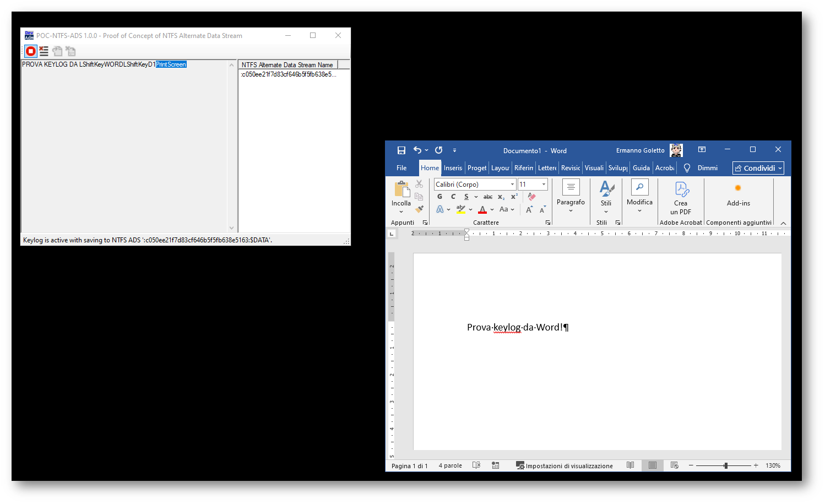Click the macro recording icon in status bar
The image size is (825, 504).
[496, 465]
